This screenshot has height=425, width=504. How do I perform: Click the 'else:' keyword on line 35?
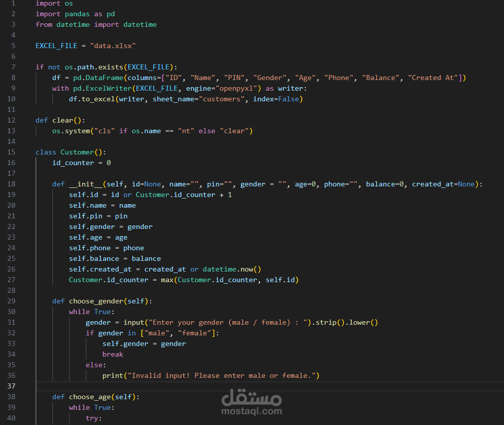(x=96, y=365)
